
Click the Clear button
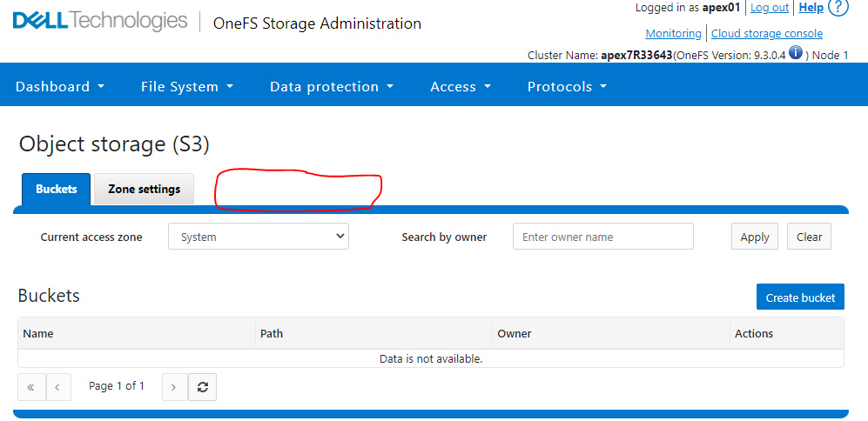coord(809,237)
